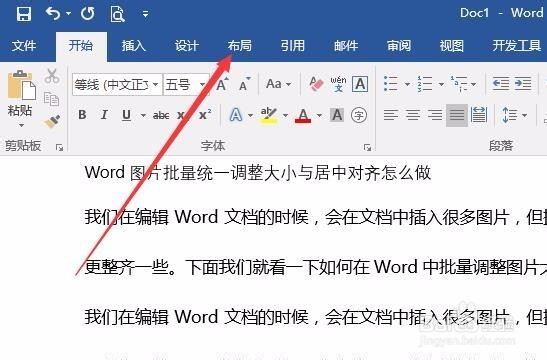Toggle underline formatting U
Viewport: 547px width, 360px height.
[x=127, y=115]
